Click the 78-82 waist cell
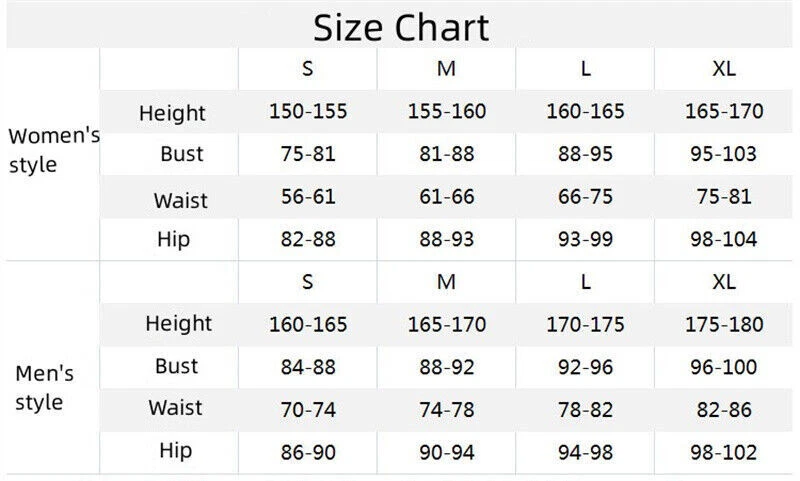800x481 pixels. pos(585,409)
